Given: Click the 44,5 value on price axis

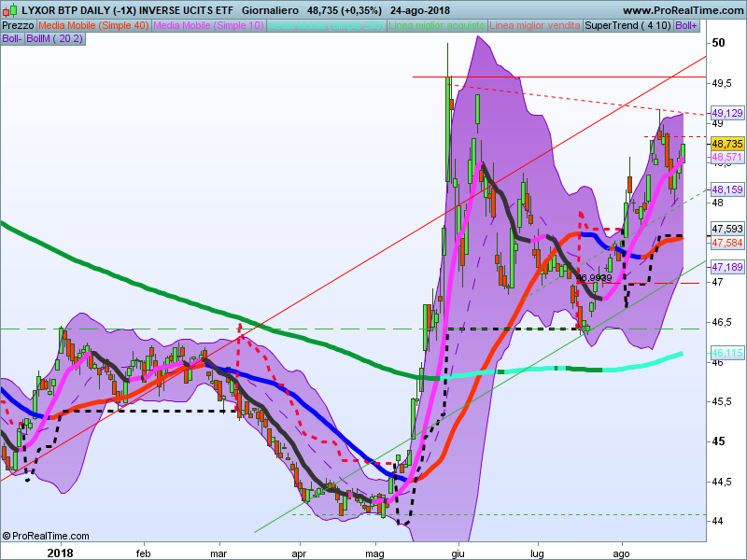Looking at the screenshot, I should click(x=722, y=482).
